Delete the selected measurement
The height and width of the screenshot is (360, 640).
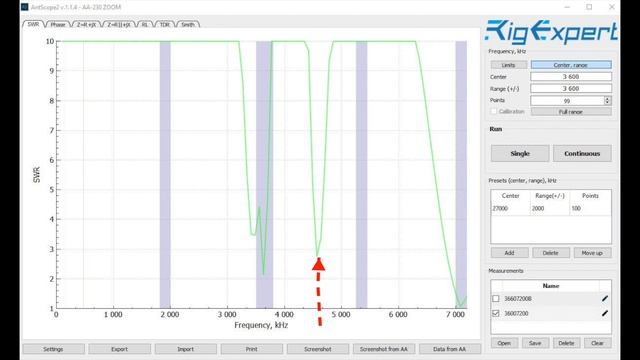coord(566,343)
